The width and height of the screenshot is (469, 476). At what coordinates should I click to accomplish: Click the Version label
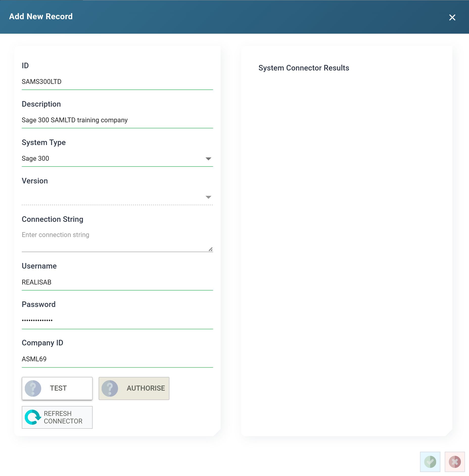pos(35,181)
